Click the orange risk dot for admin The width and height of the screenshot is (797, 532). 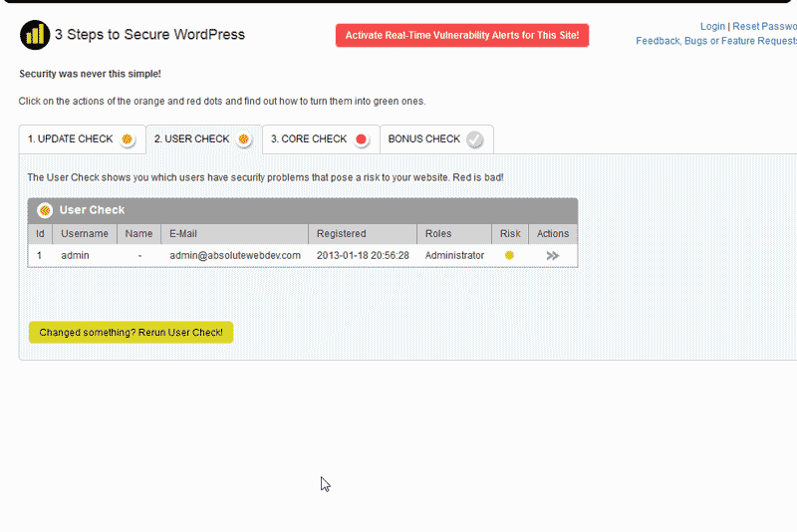click(509, 255)
